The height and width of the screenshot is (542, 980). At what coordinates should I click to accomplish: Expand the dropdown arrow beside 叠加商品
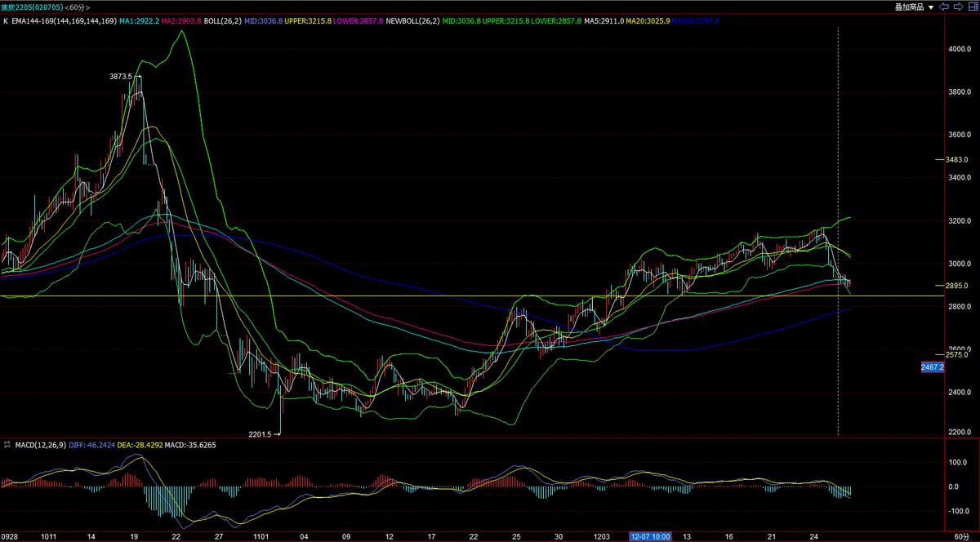coord(930,7)
